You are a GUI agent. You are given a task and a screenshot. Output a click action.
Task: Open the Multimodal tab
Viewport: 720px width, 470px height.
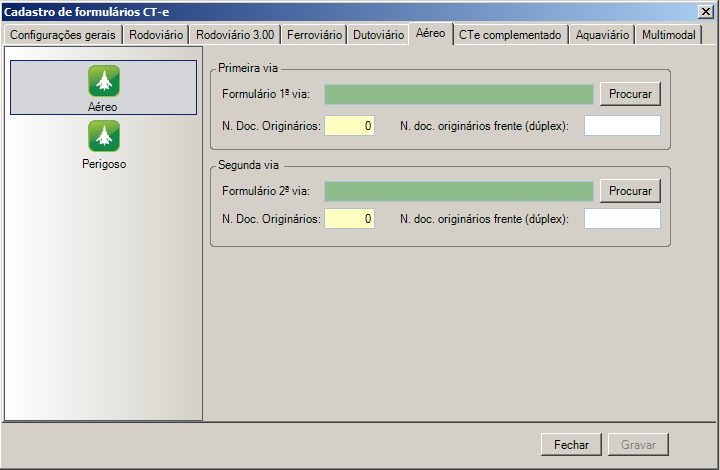tap(669, 35)
